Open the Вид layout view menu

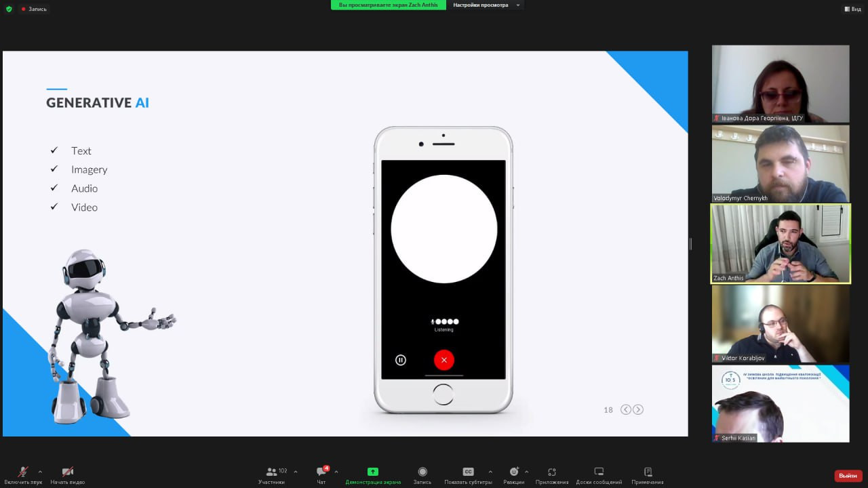click(852, 9)
